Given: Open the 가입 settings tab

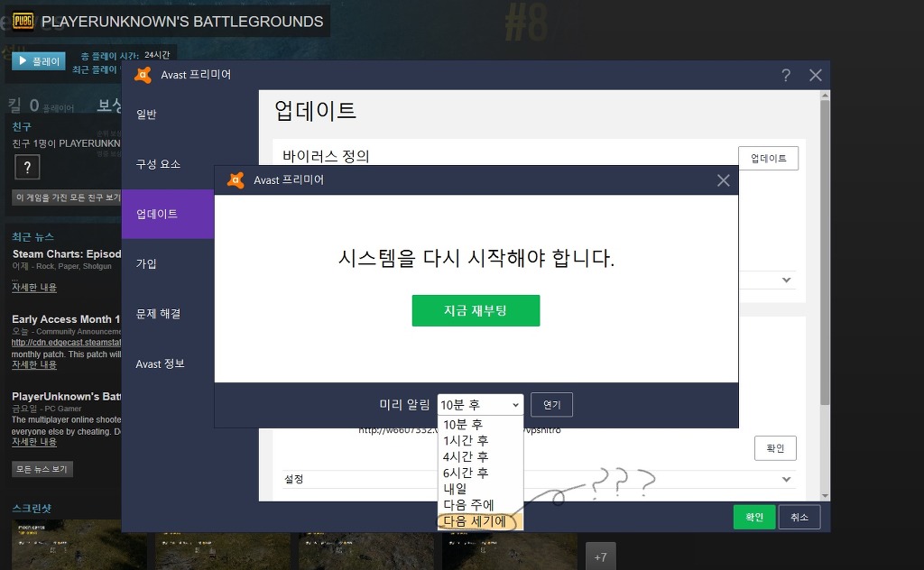Looking at the screenshot, I should click(x=168, y=263).
